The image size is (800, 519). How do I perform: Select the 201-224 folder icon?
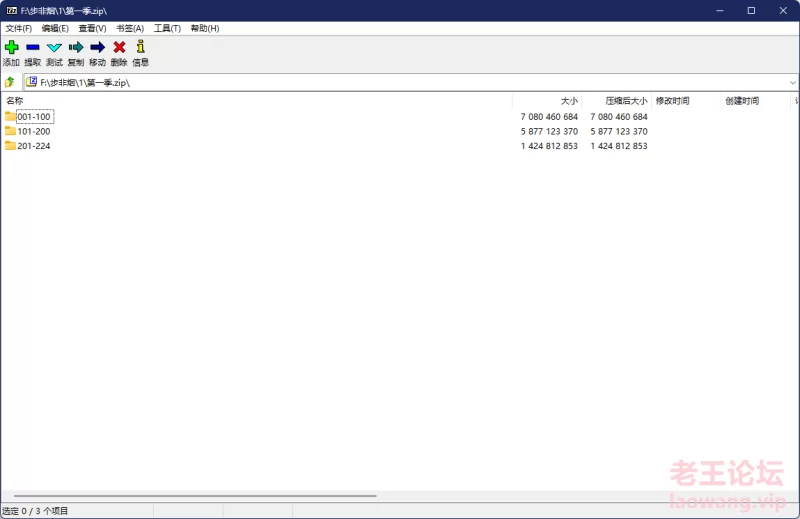[10, 145]
